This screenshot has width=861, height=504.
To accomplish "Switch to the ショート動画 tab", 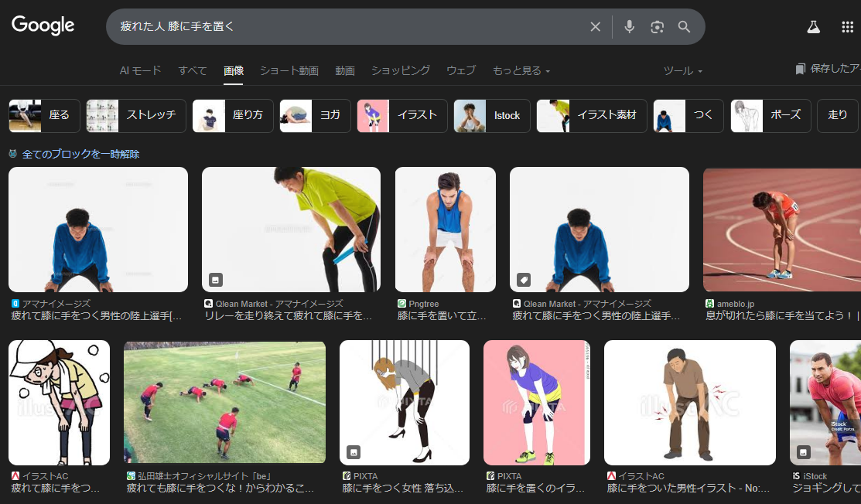I will (x=289, y=71).
